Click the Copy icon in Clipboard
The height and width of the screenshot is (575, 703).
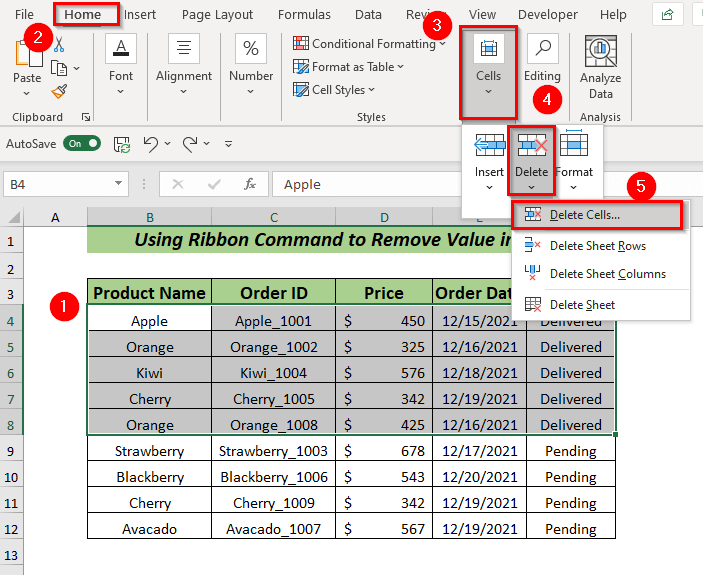point(59,68)
